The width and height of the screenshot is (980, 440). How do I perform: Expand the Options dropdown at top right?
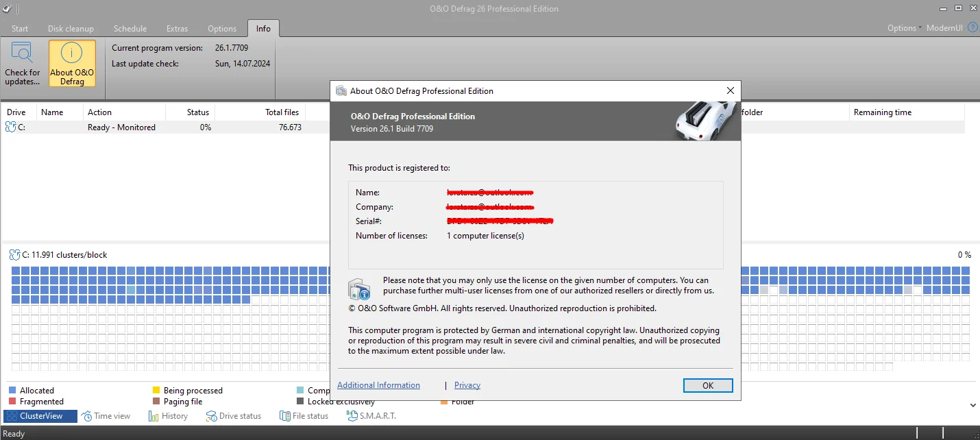point(905,28)
